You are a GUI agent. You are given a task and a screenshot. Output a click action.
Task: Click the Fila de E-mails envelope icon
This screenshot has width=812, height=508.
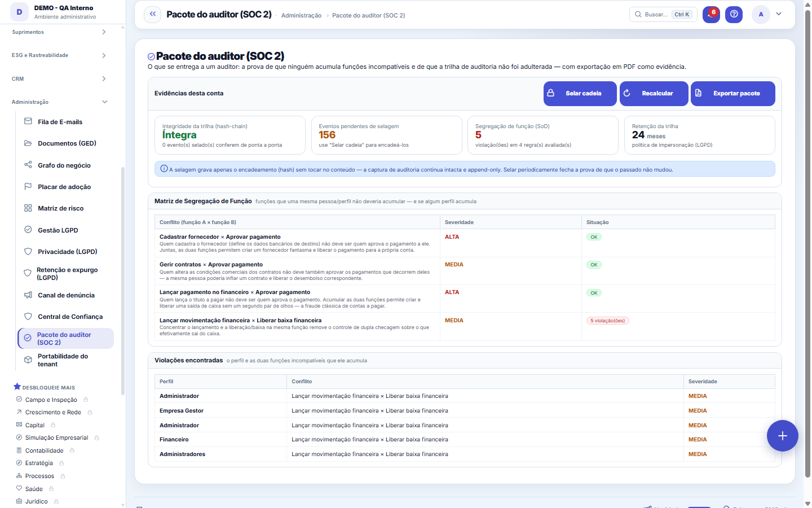pyautogui.click(x=28, y=121)
